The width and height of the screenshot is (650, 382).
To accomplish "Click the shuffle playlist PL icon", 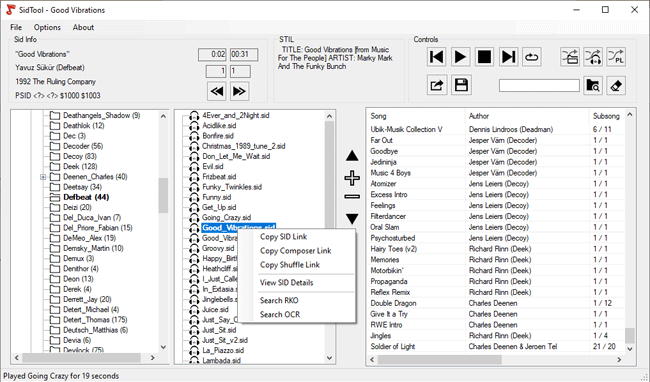I will pos(616,57).
